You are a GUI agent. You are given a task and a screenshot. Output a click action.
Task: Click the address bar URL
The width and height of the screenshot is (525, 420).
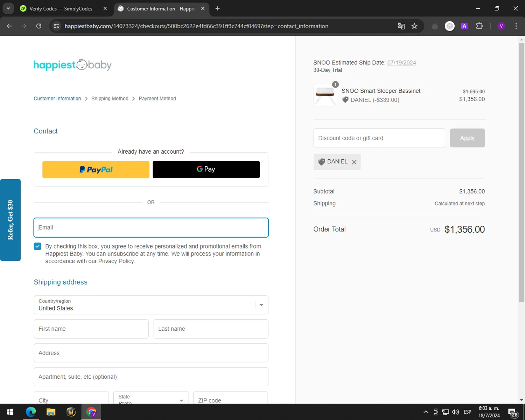click(x=196, y=26)
